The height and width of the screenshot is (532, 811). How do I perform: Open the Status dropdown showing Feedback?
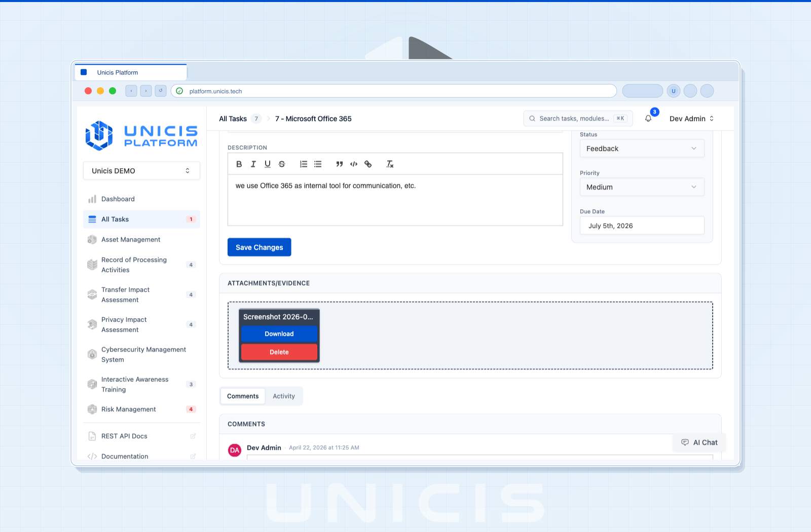click(x=642, y=148)
